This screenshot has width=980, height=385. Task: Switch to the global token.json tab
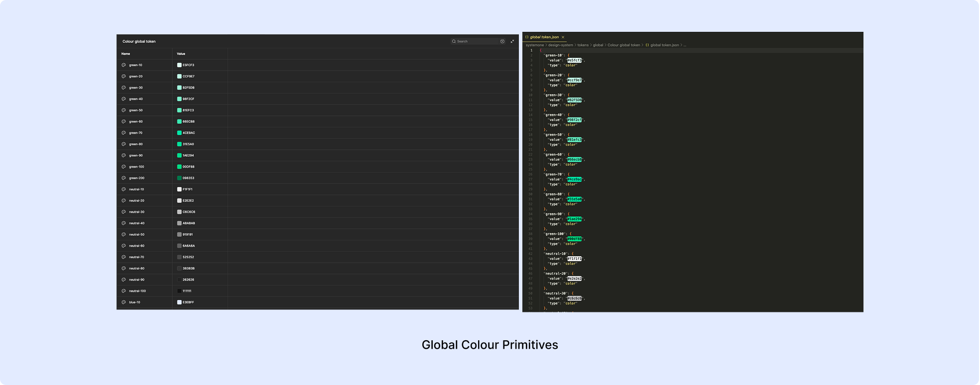(544, 37)
